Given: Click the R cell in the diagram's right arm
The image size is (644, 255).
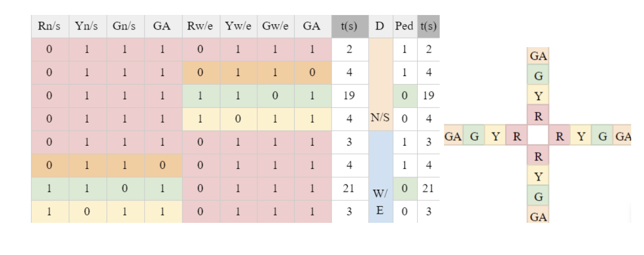Looking at the screenshot, I should pos(559,136).
